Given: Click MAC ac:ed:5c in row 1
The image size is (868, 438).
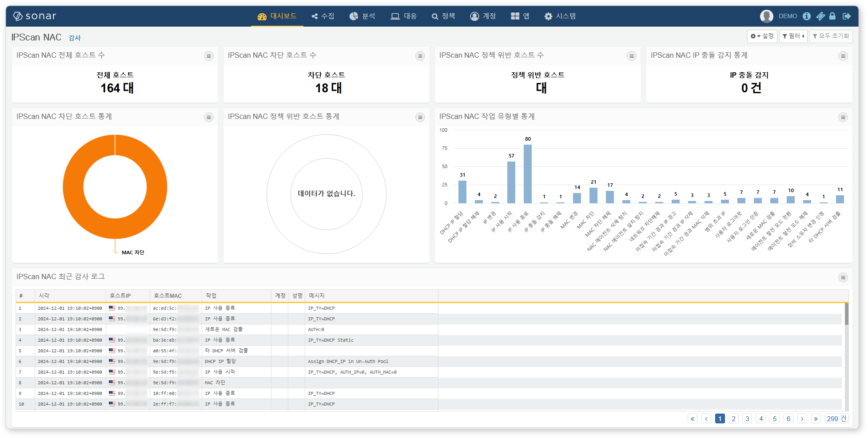Looking at the screenshot, I should click(165, 308).
